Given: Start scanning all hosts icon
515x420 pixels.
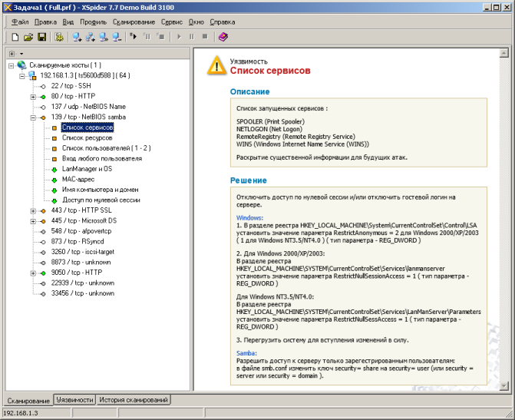Looking at the screenshot, I should tap(134, 36).
